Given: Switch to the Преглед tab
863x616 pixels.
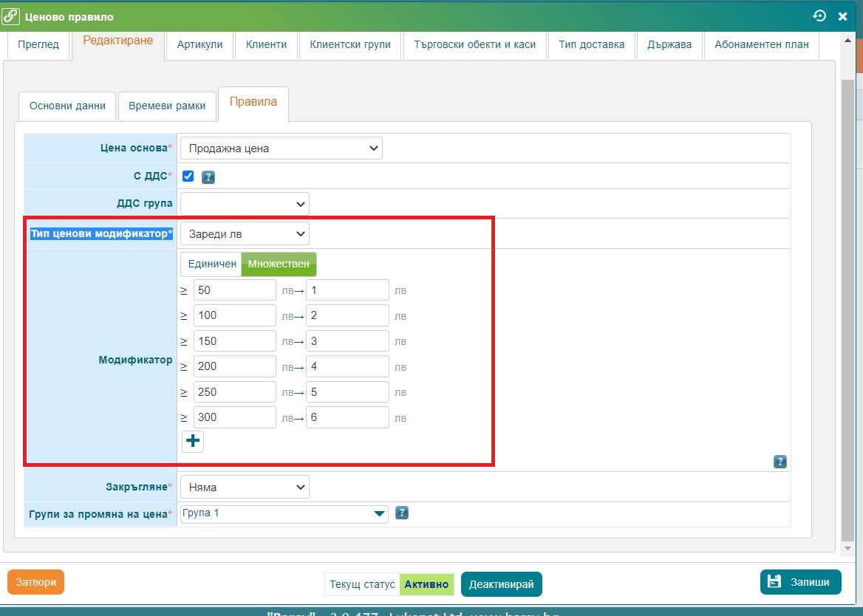Looking at the screenshot, I should tap(38, 44).
